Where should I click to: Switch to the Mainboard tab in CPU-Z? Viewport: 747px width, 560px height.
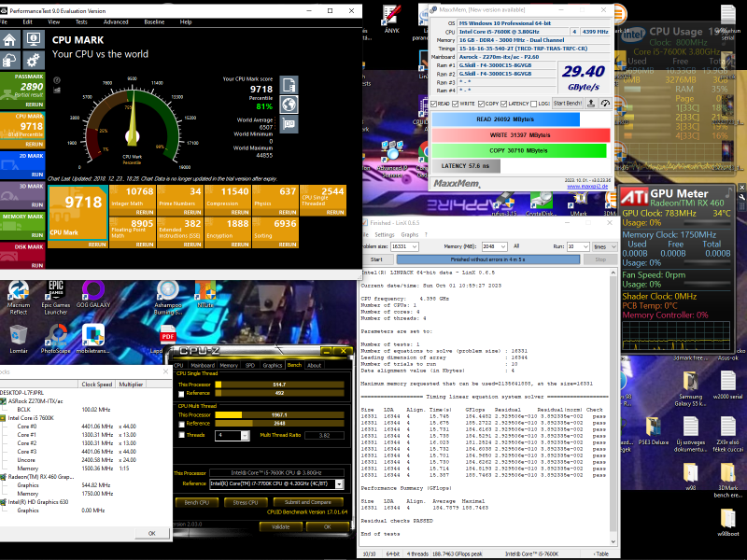point(203,365)
